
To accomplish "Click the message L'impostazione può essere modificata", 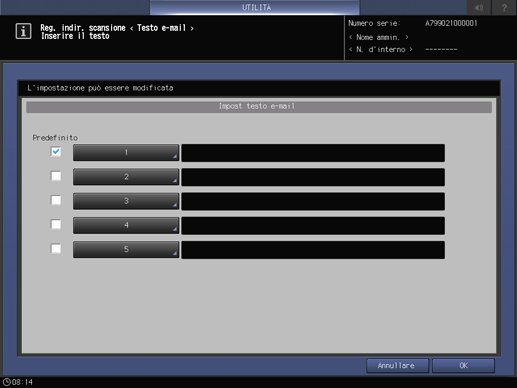I will tap(100, 88).
